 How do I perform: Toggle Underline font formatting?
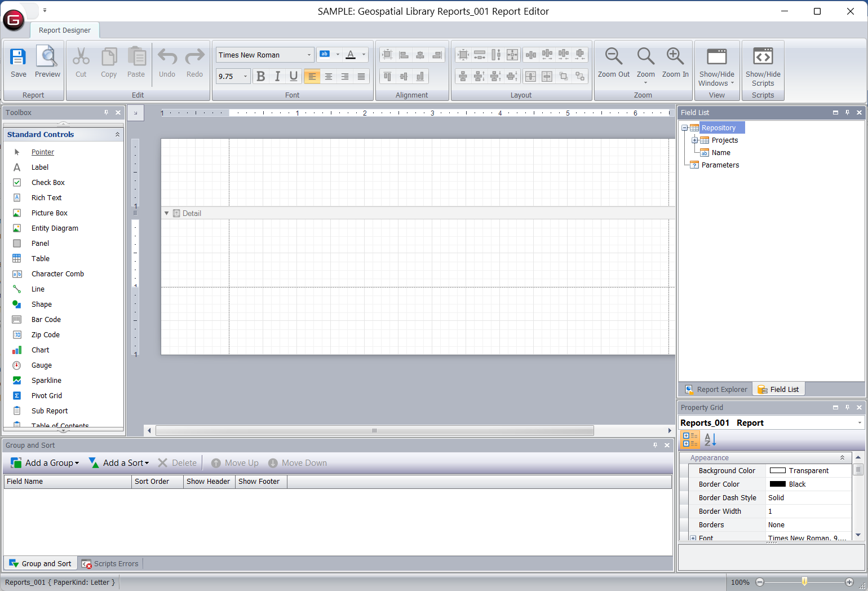coord(294,77)
